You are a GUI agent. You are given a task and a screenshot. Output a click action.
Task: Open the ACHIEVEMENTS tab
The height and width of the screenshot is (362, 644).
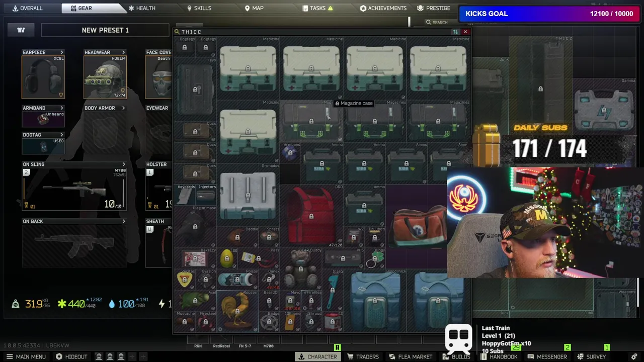point(383,8)
